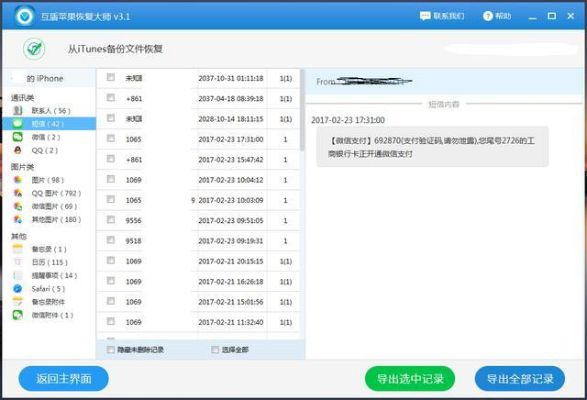
Task: Click 导出选中记录 green button
Action: point(410,379)
